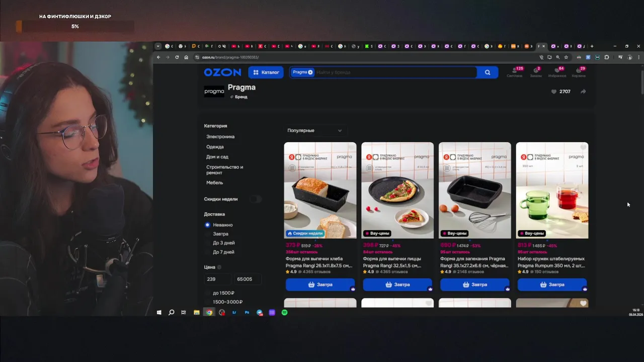Open the Избранное favorites icon
This screenshot has width=644, height=362.
coord(557,71)
